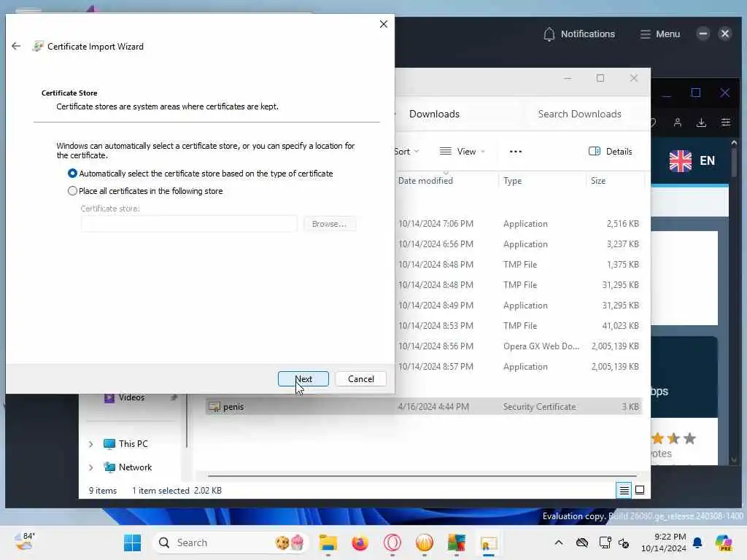The image size is (747, 560).
Task: Click the muted volume tray icon
Action: click(x=624, y=542)
